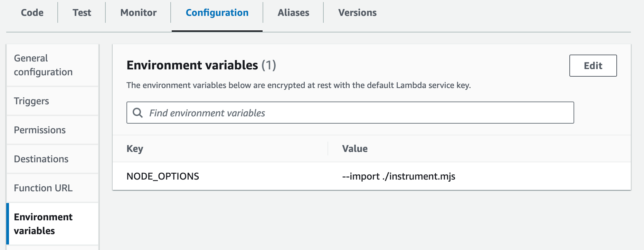
Task: Select Environment variables in the sidebar
Action: pyautogui.click(x=43, y=224)
